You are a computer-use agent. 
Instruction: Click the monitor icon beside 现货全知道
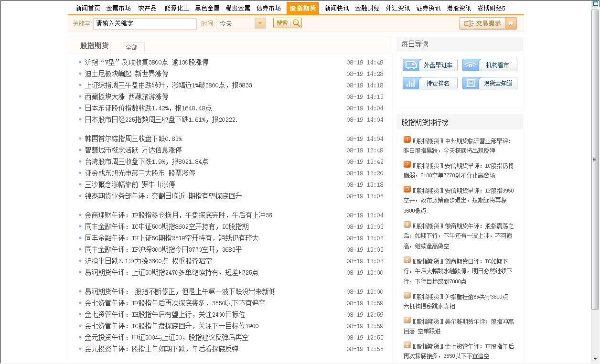click(x=471, y=84)
